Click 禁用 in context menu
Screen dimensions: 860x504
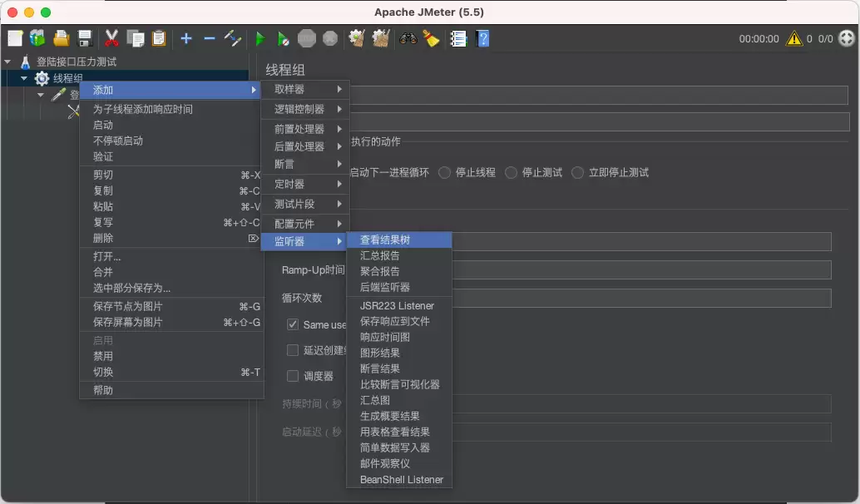coord(171,357)
